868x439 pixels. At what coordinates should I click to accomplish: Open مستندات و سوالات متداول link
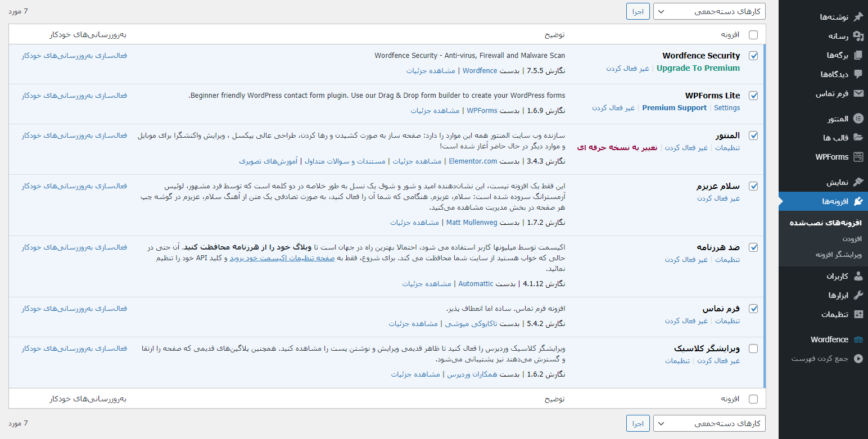(x=345, y=161)
